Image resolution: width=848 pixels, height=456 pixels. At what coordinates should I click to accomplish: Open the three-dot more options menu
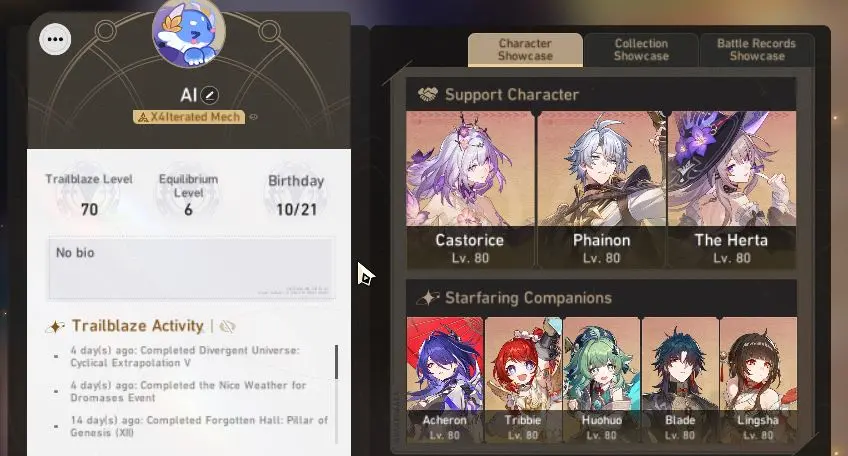pyautogui.click(x=55, y=39)
